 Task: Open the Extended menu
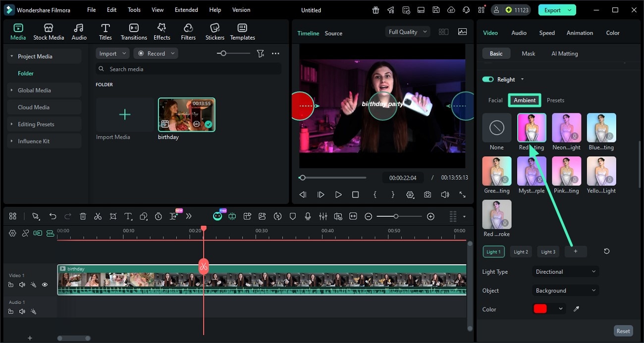click(x=186, y=10)
